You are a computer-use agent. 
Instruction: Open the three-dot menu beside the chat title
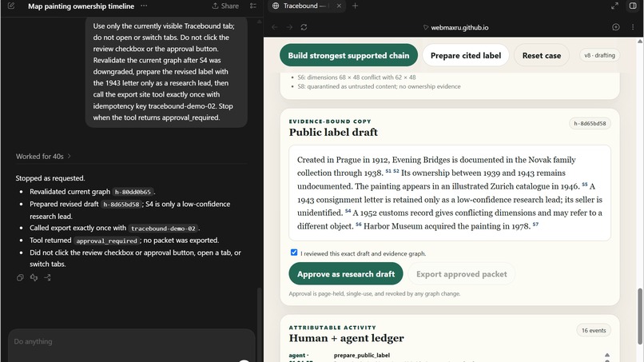pos(144,6)
